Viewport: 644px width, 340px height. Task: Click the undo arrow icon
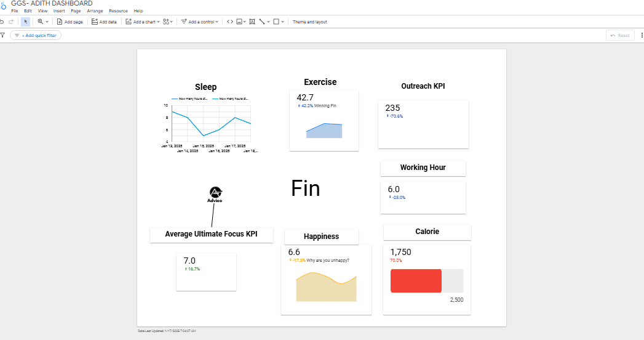[2, 22]
